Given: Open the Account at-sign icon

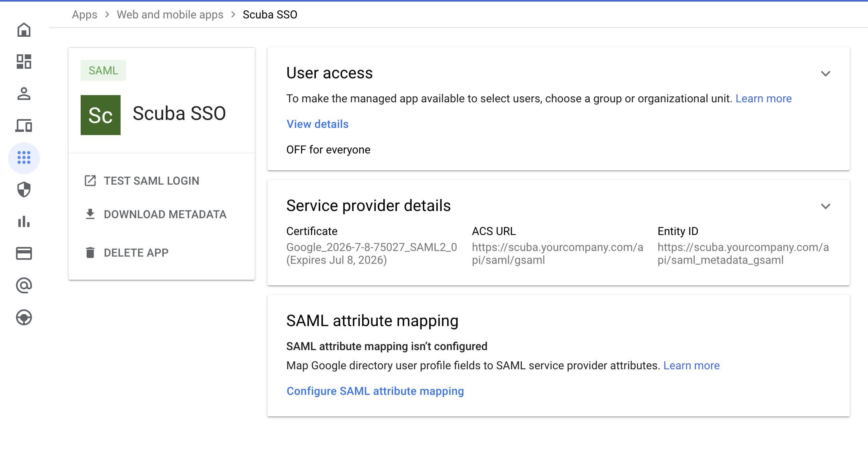Looking at the screenshot, I should pyautogui.click(x=24, y=285).
